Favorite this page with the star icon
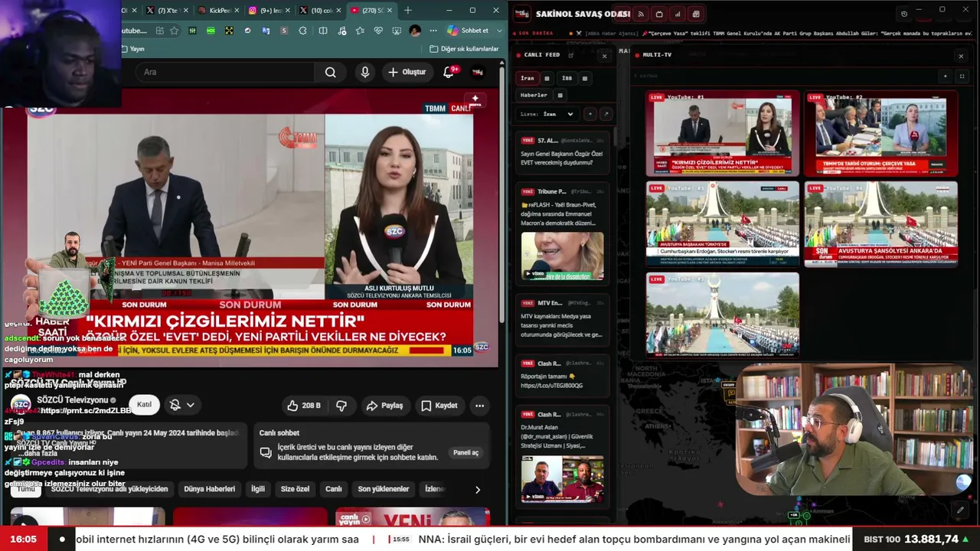This screenshot has height=551, width=980. coord(174,31)
